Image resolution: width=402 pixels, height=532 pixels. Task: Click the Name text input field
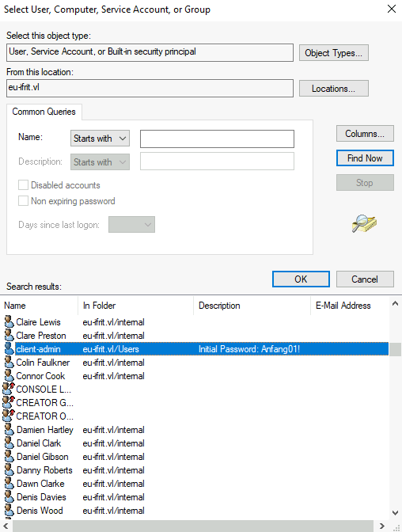217,139
